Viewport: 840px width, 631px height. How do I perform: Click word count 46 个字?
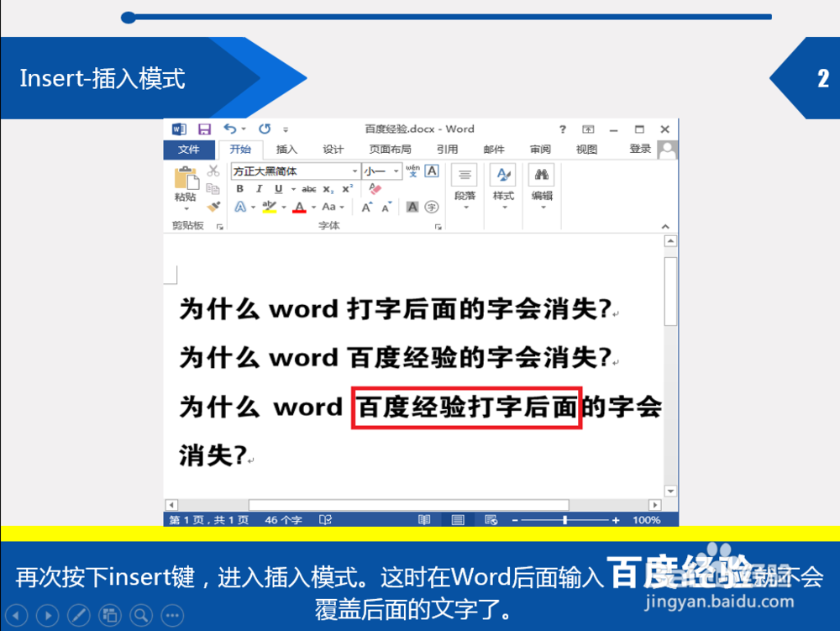tap(283, 519)
